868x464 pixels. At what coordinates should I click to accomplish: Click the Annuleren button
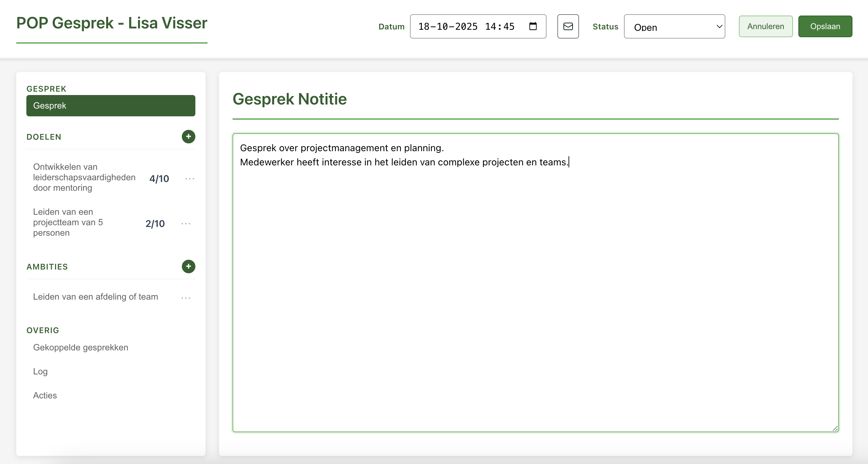tap(765, 26)
